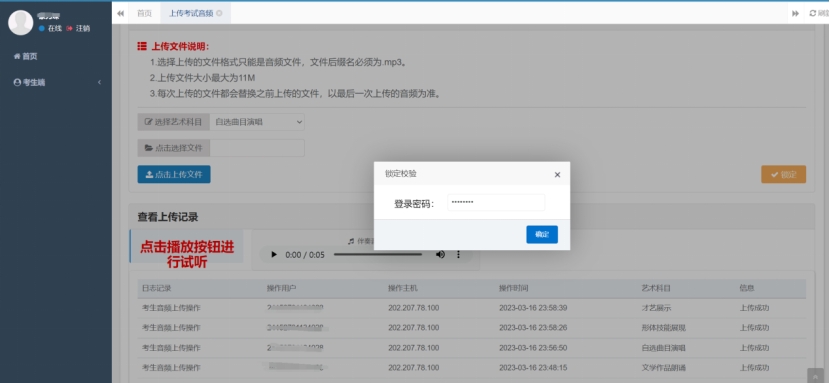830x383 pixels.
Task: Click the 日志记录 column header
Action: [157, 288]
